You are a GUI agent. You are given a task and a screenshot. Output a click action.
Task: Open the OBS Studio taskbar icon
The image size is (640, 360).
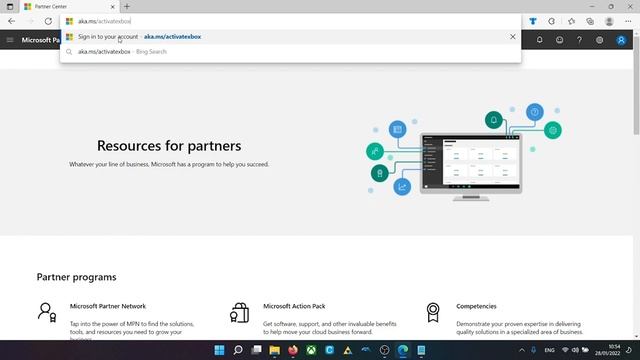pos(384,350)
